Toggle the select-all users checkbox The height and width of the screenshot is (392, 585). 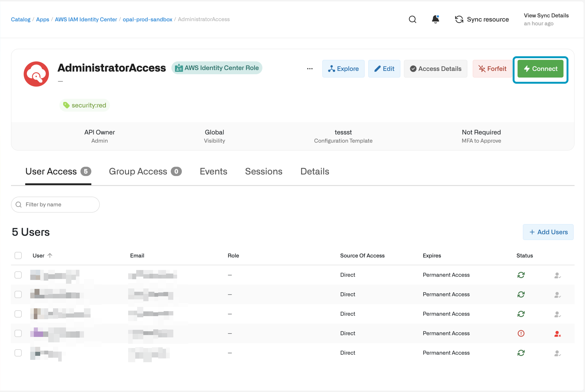(18, 256)
